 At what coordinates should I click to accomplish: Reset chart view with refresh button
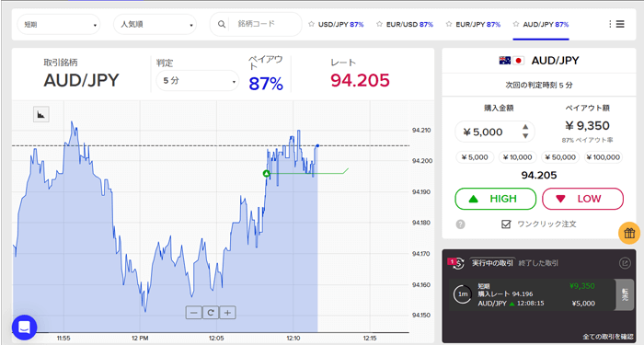click(x=211, y=313)
